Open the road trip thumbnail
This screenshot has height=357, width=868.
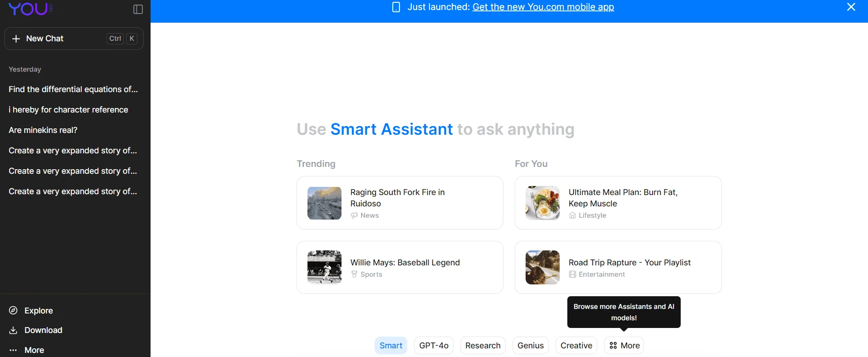tap(542, 268)
